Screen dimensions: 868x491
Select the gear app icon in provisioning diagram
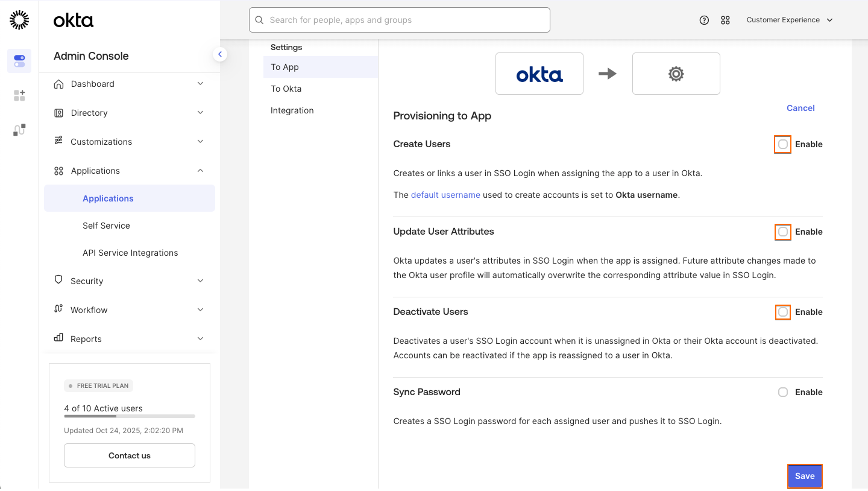click(676, 74)
